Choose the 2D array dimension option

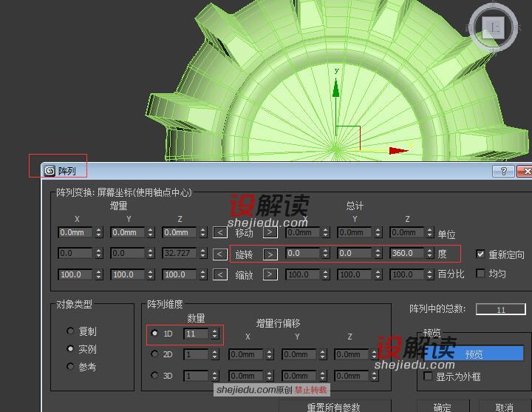(x=154, y=354)
